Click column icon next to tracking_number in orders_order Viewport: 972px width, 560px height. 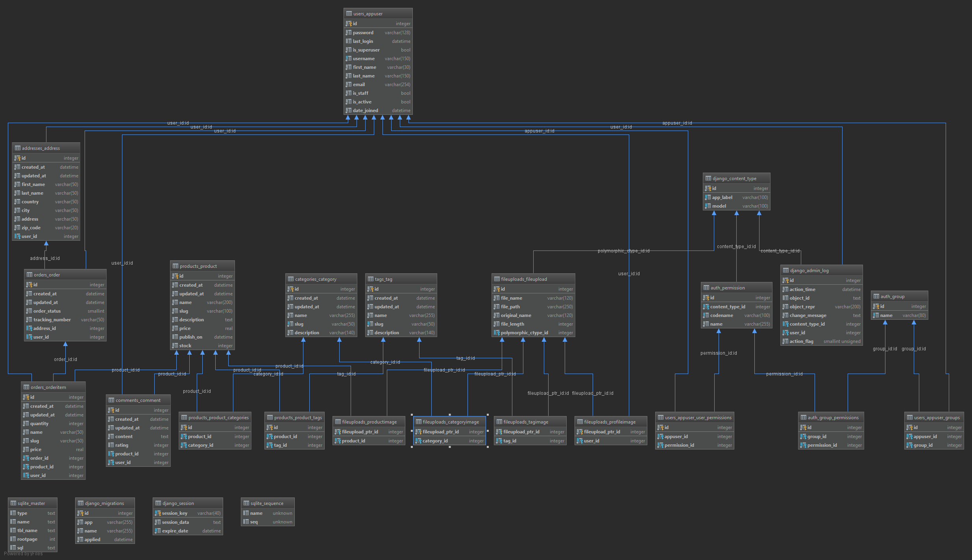coord(29,320)
